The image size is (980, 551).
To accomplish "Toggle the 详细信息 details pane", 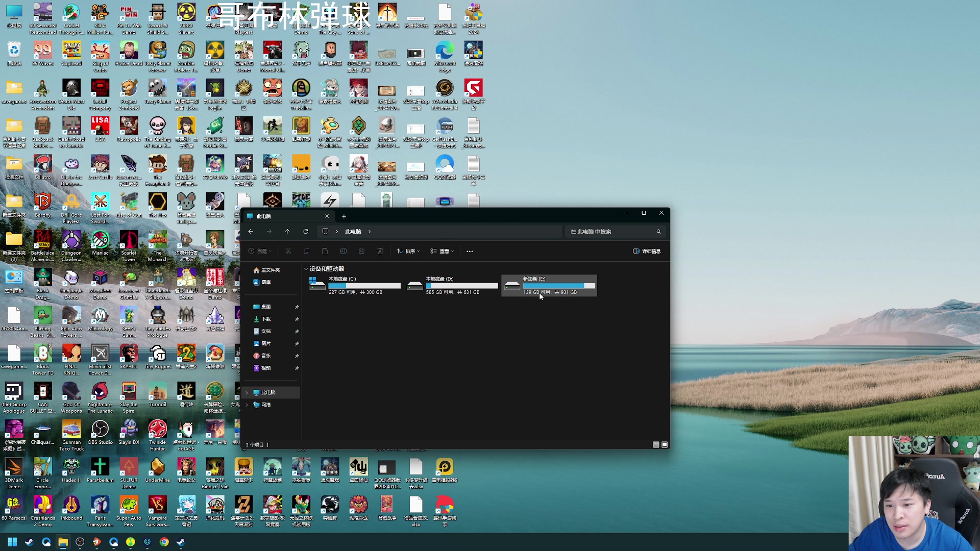I will tap(647, 251).
